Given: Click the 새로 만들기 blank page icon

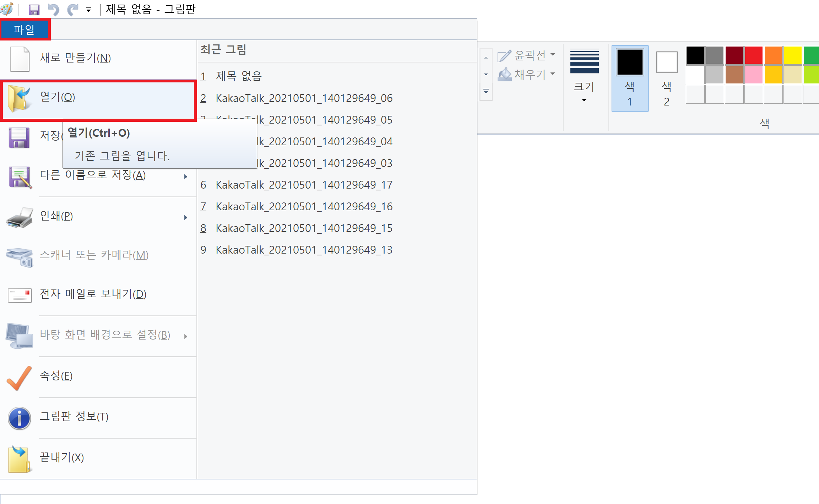Looking at the screenshot, I should point(20,59).
